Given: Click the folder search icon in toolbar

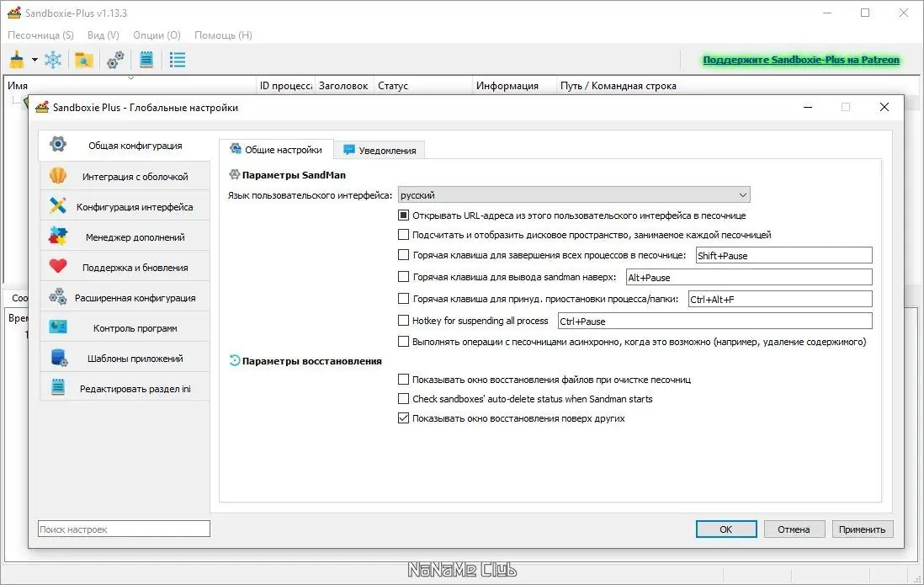Looking at the screenshot, I should pyautogui.click(x=83, y=60).
